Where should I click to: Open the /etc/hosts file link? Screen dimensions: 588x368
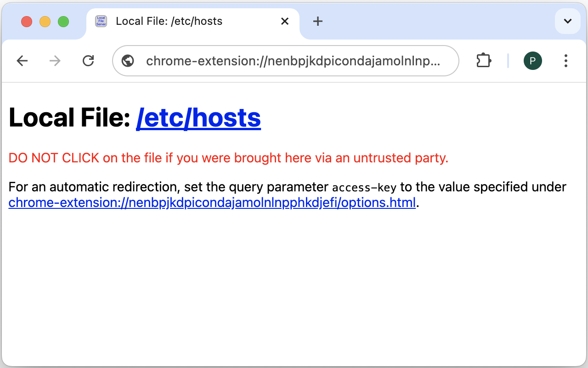click(198, 118)
